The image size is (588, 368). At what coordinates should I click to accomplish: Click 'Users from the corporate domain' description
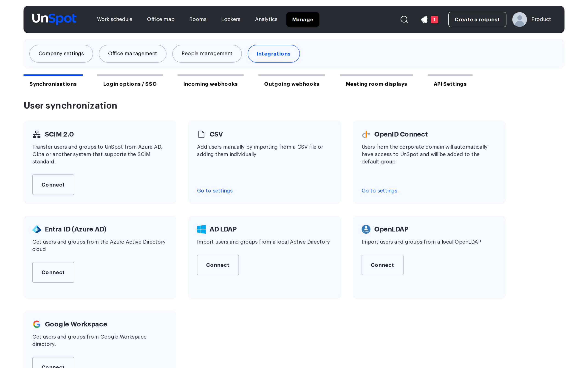[x=424, y=154]
